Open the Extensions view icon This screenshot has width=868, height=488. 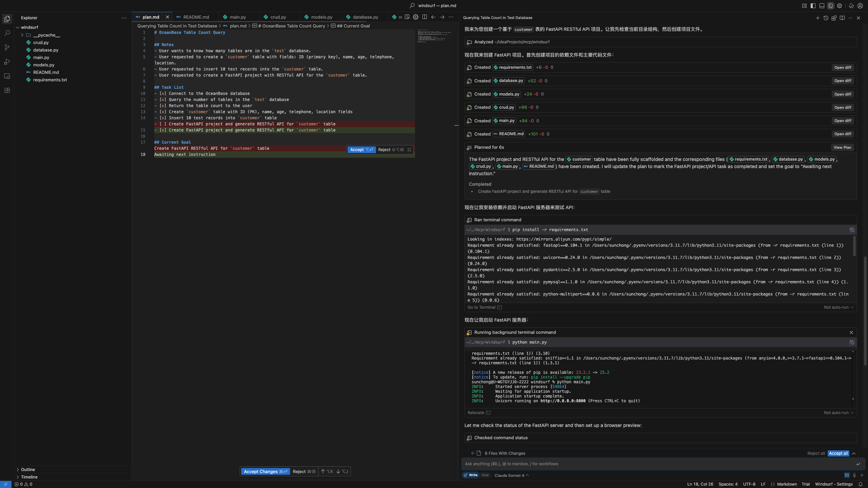point(7,90)
